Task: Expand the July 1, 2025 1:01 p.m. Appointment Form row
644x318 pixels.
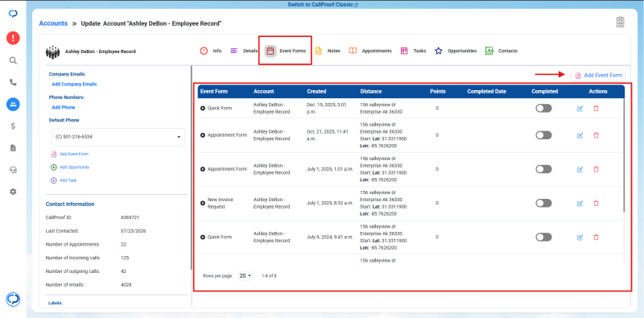Action: 203,169
